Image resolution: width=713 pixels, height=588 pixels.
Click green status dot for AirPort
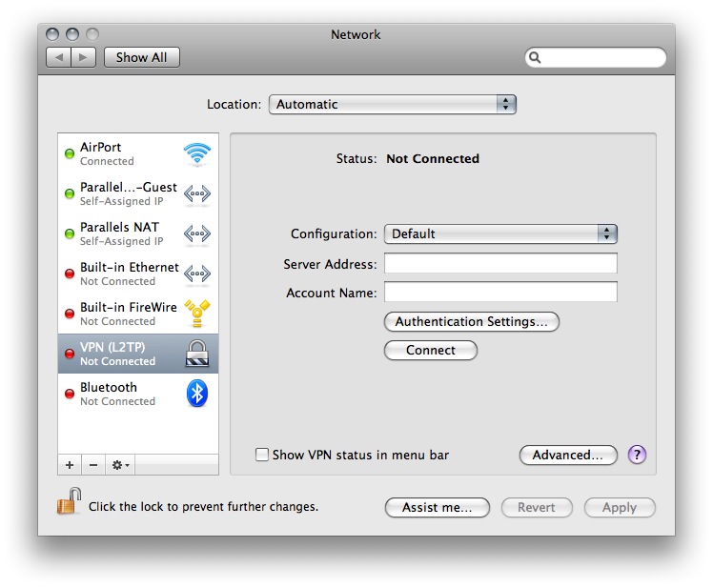pyautogui.click(x=70, y=153)
